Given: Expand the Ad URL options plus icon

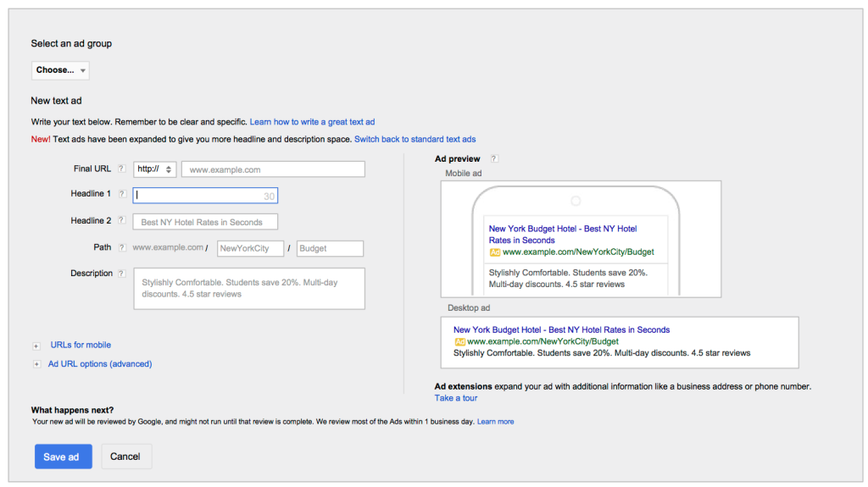Looking at the screenshot, I should [36, 364].
